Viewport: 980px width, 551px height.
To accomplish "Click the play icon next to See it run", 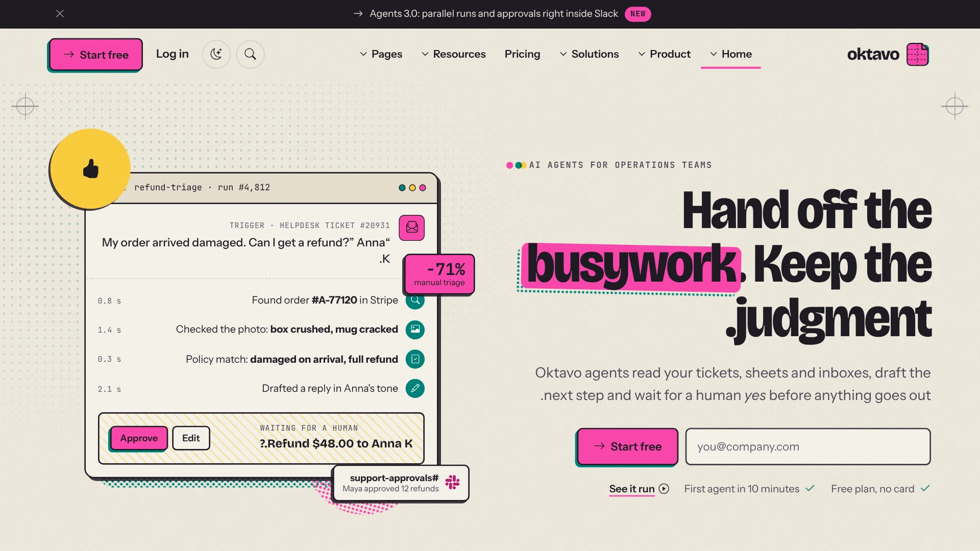I will [x=664, y=489].
